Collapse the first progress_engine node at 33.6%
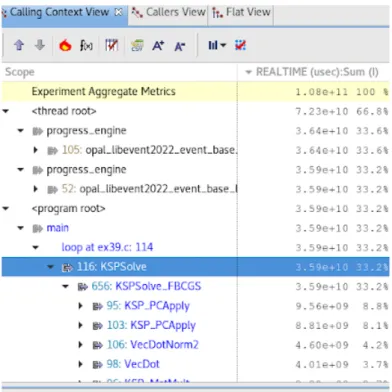Viewport: 392px width, 392px height. pos(21,131)
